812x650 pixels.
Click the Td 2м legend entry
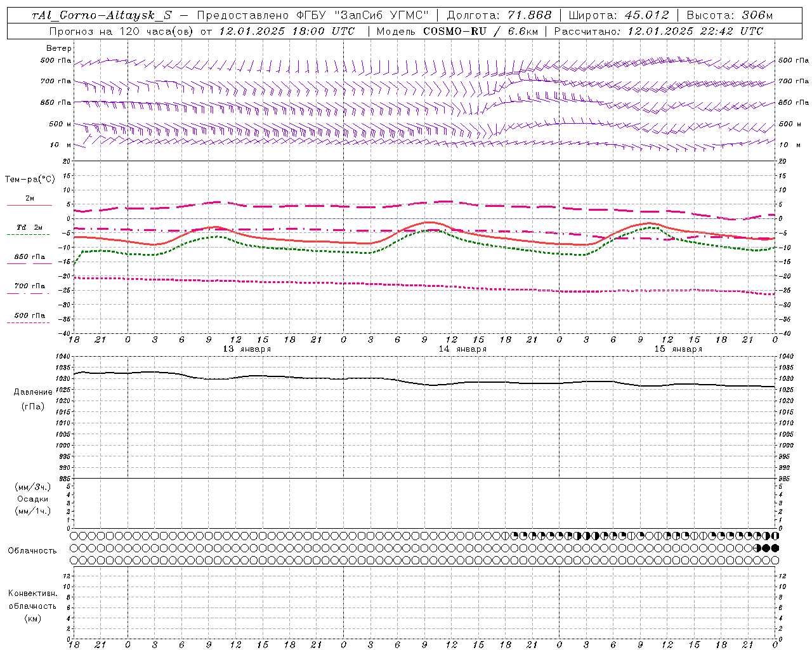tap(30, 227)
